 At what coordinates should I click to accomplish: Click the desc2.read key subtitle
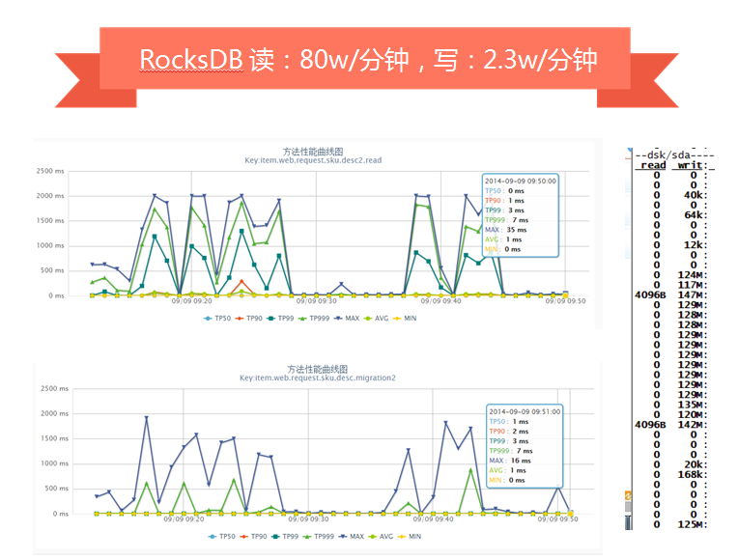(x=313, y=160)
